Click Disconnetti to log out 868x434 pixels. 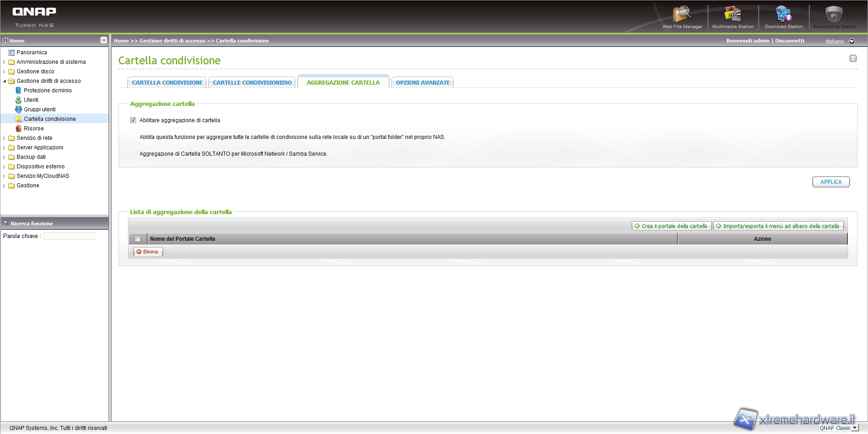pos(789,41)
